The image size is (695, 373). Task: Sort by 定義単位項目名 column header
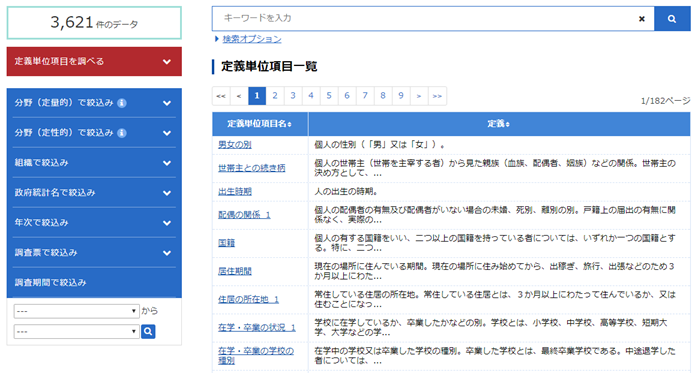[x=260, y=124]
